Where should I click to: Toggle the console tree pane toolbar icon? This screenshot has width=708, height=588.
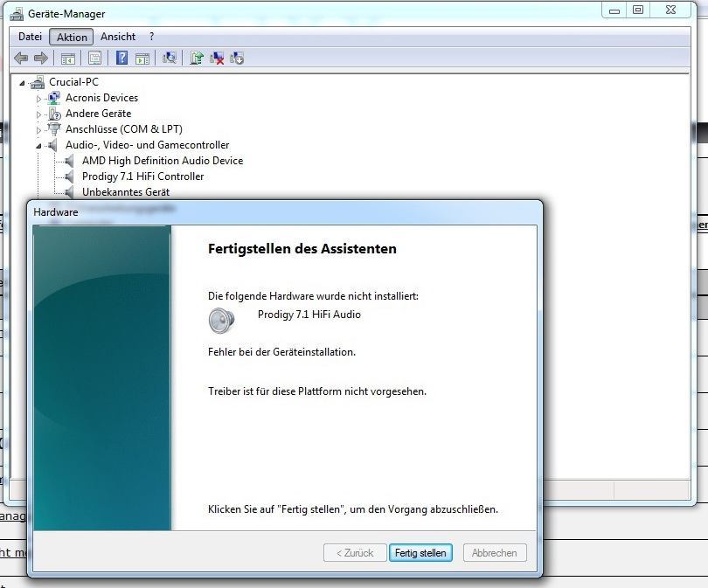click(x=68, y=59)
